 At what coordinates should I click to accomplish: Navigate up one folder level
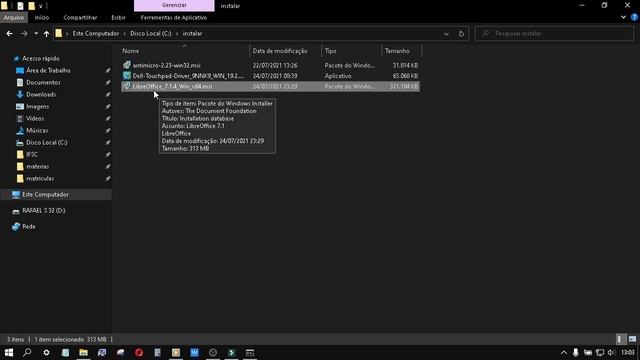[x=47, y=33]
